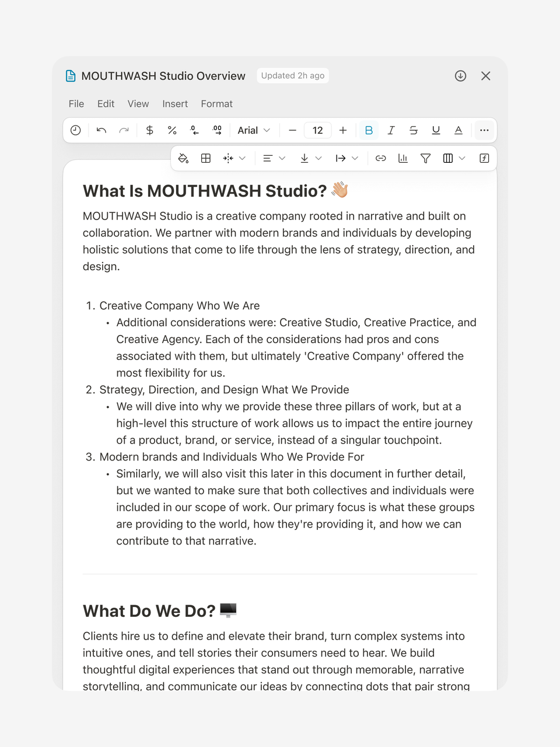Apply percent format icon
Screen dimensions: 560x747
172,130
